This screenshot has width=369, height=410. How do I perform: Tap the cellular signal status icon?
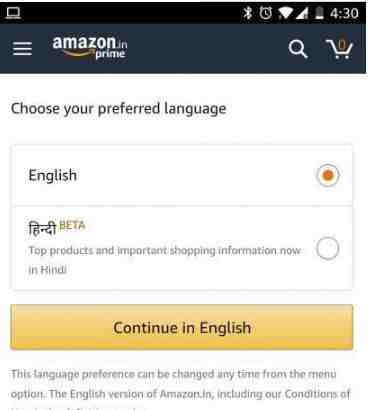pos(302,13)
